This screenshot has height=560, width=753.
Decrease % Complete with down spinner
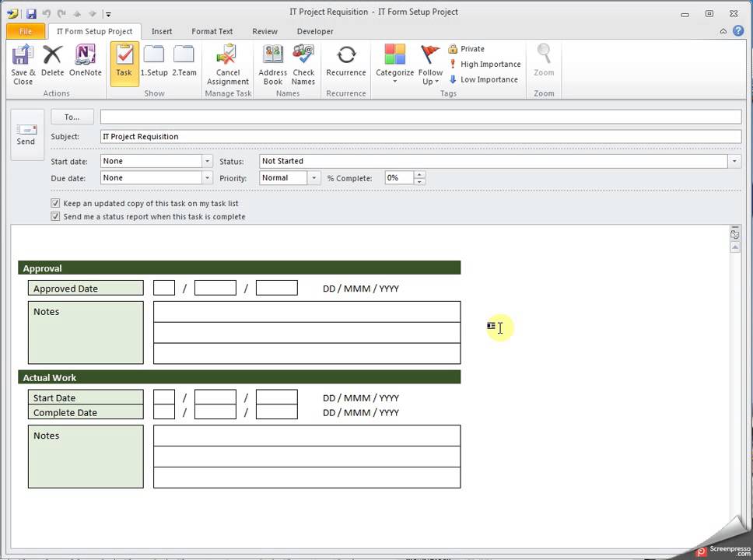coord(419,181)
